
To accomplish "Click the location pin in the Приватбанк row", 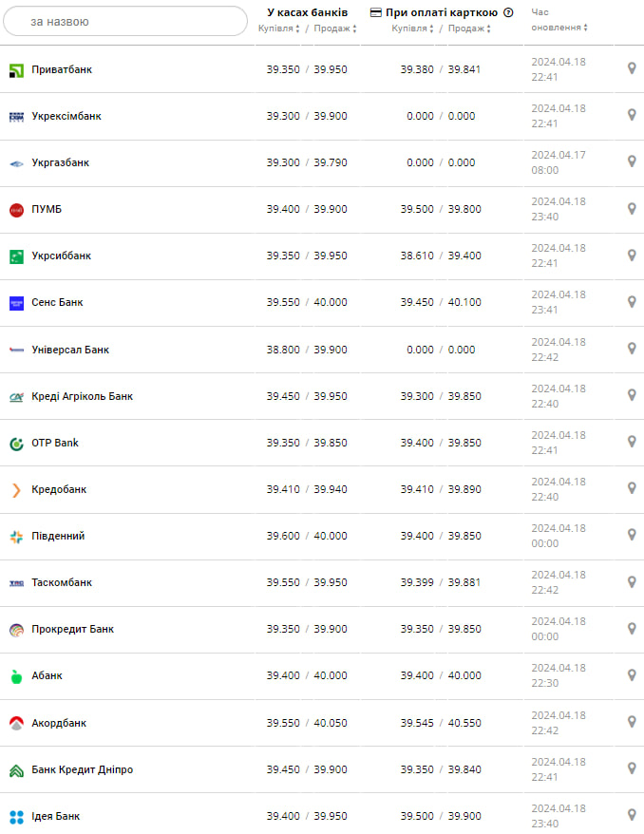I will (631, 68).
